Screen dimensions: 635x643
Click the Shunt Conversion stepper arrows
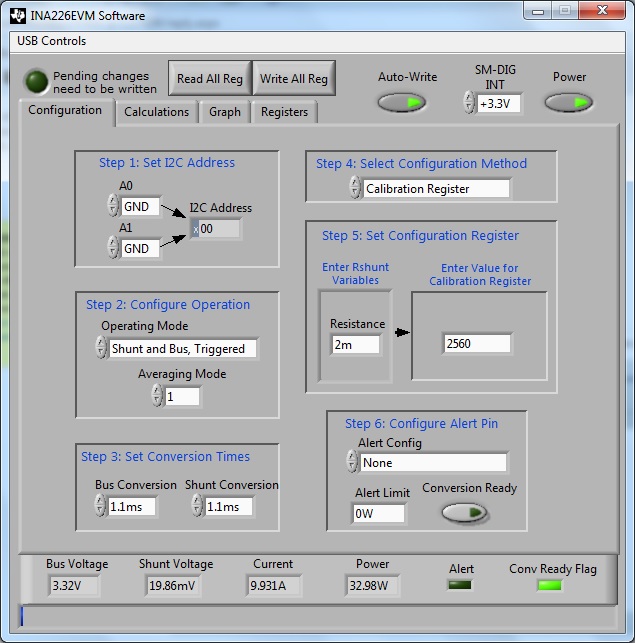pos(197,505)
